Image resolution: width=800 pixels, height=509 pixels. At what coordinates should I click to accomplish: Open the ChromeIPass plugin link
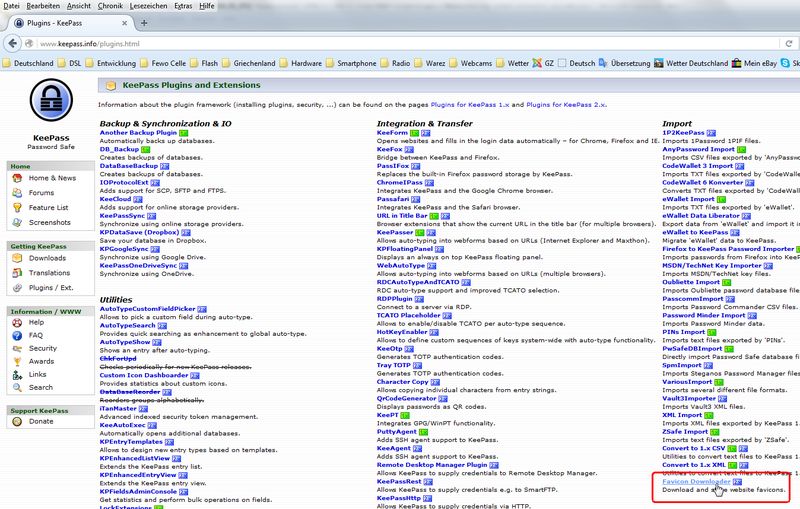click(399, 183)
